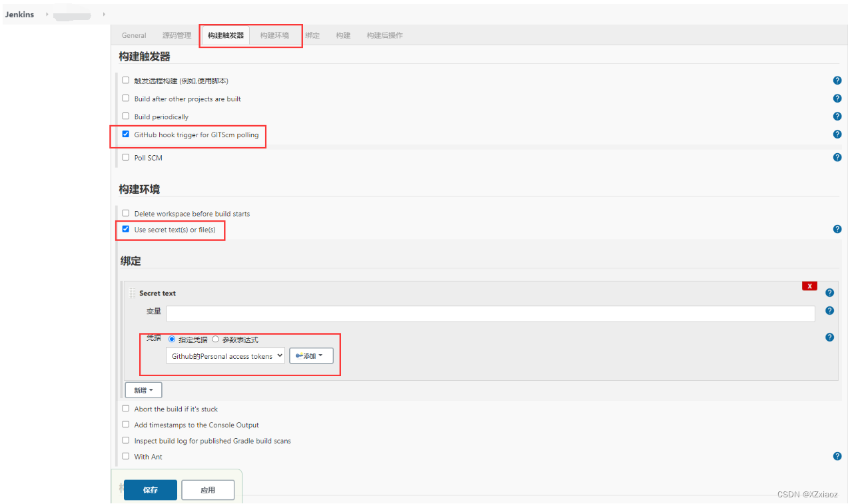Open help for Use secret text(s) or file(s)
848x504 pixels.
coord(837,228)
